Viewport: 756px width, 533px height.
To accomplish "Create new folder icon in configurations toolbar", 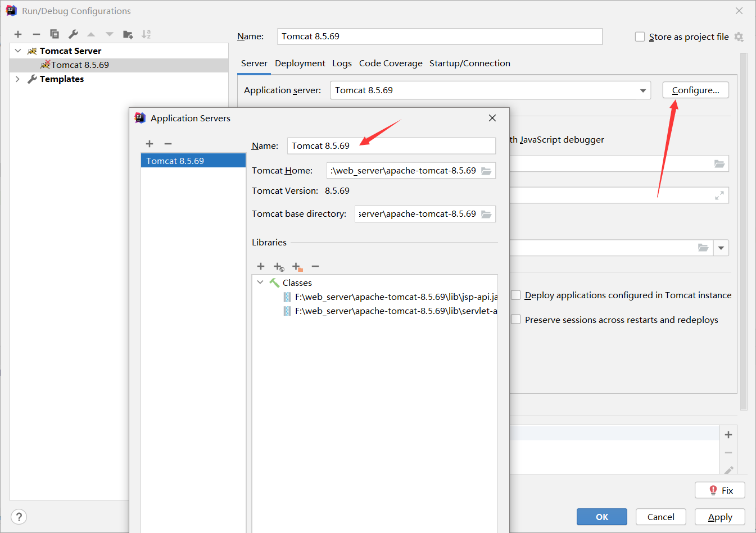I will (128, 34).
